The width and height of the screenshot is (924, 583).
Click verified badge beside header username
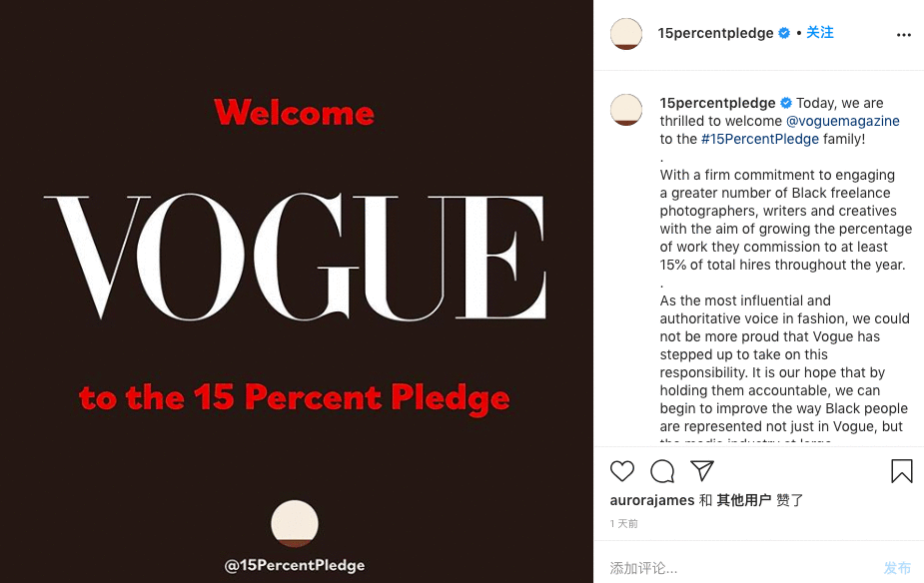click(x=784, y=33)
